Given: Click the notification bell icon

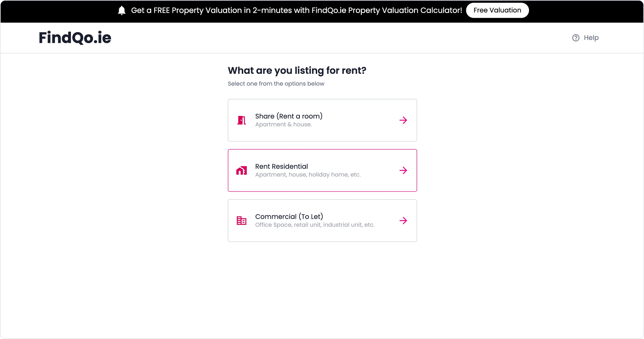Looking at the screenshot, I should [122, 10].
